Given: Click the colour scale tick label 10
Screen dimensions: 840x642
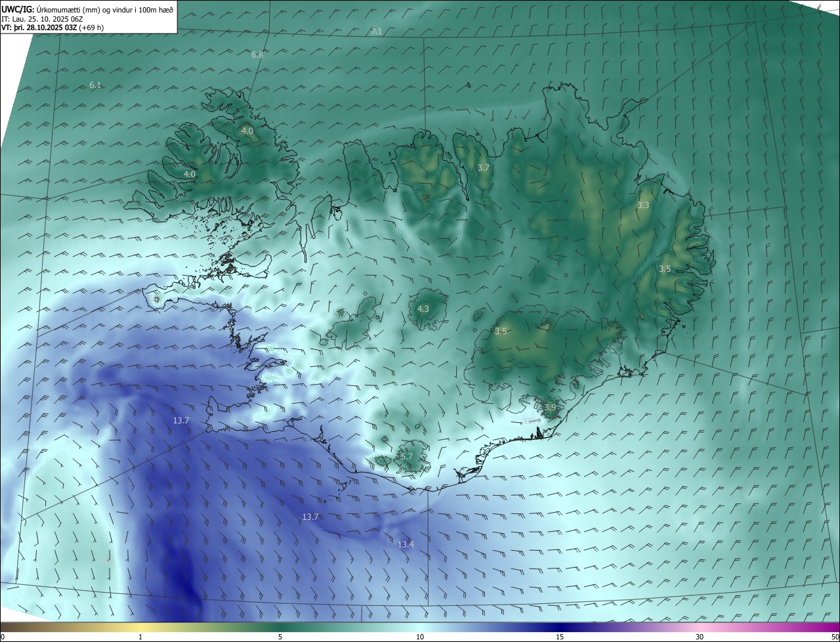Looking at the screenshot, I should [420, 637].
